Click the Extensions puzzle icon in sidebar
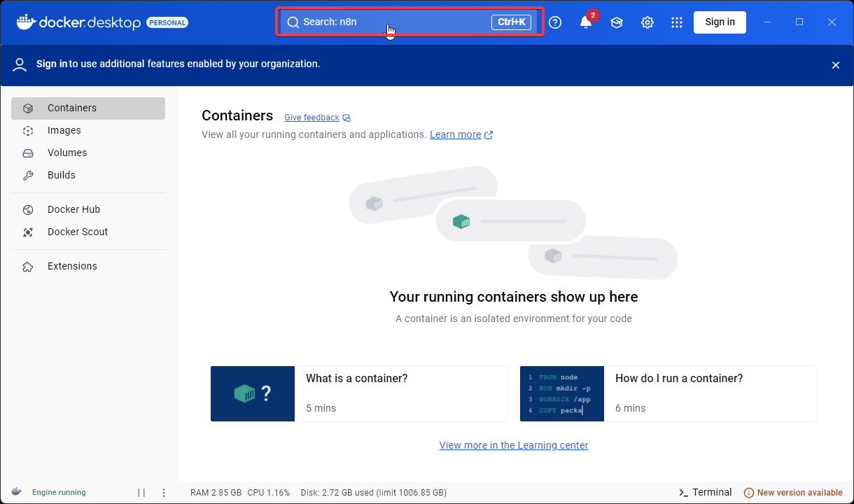The height and width of the screenshot is (504, 854). coord(28,267)
